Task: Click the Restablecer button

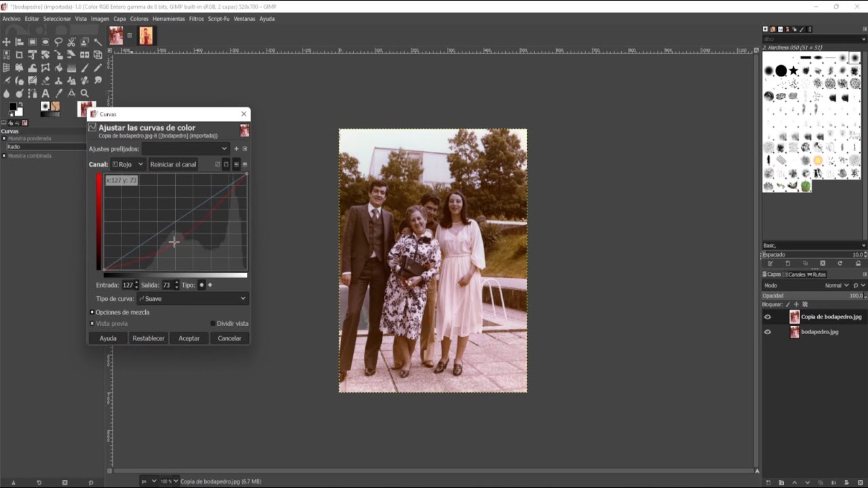Action: tap(149, 338)
